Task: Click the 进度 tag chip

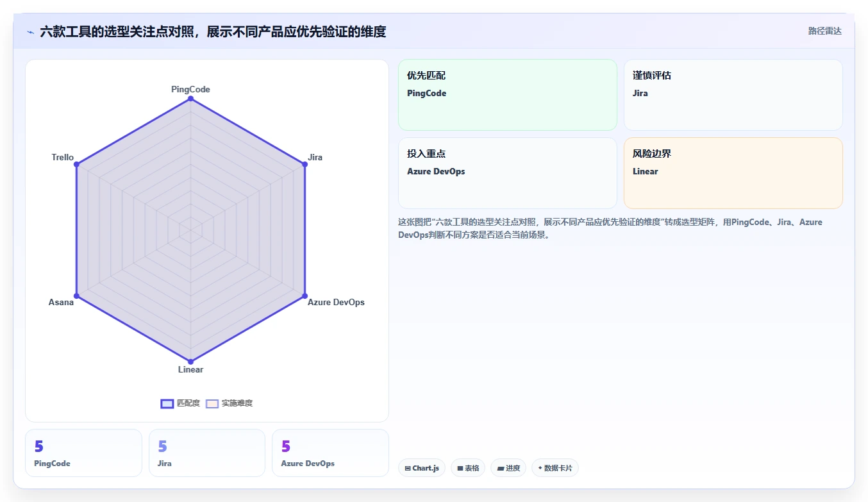Action: [508, 468]
